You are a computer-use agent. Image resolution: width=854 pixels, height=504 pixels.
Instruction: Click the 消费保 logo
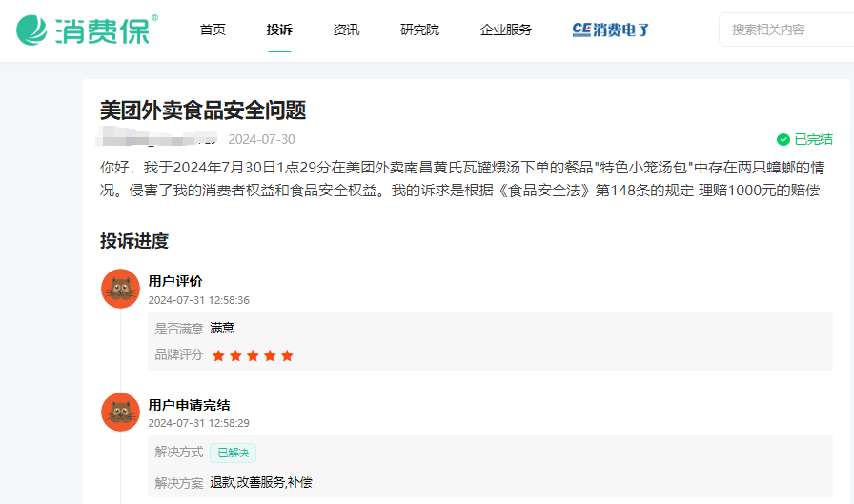pyautogui.click(x=87, y=30)
